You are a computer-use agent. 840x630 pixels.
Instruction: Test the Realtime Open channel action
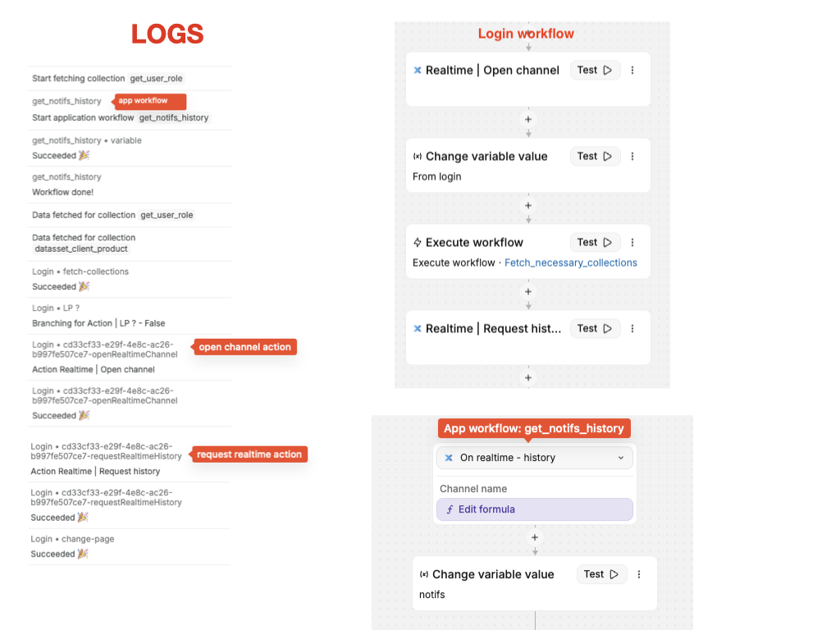point(595,71)
